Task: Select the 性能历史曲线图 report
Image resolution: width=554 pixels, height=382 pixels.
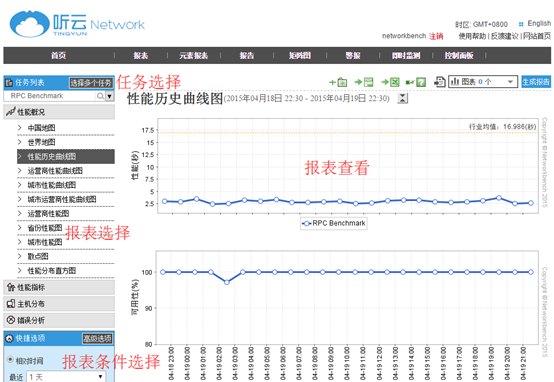Action: [66, 157]
